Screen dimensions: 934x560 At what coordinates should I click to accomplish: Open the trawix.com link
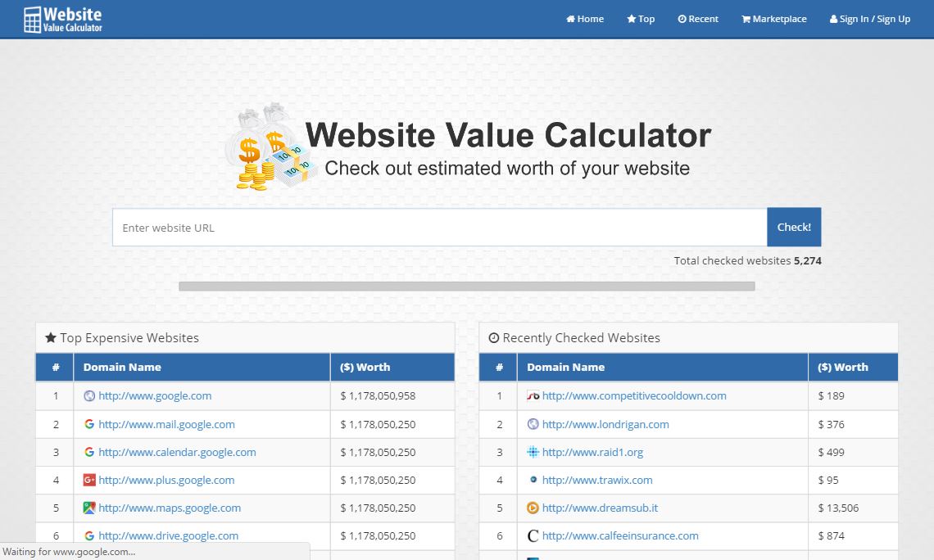(x=597, y=480)
